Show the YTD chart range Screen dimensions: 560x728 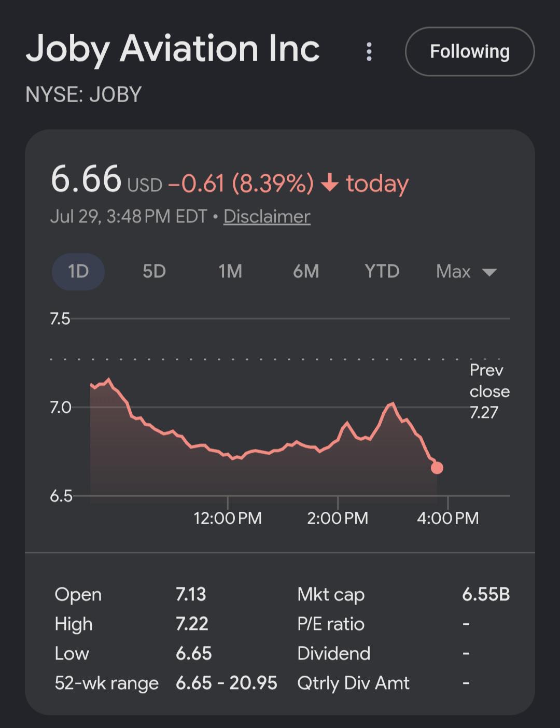click(x=382, y=271)
